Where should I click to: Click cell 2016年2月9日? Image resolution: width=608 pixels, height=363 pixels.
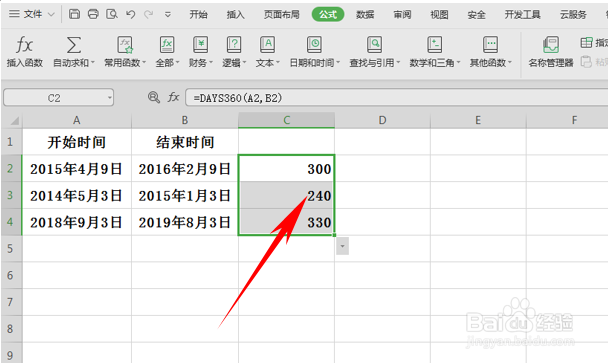185,169
